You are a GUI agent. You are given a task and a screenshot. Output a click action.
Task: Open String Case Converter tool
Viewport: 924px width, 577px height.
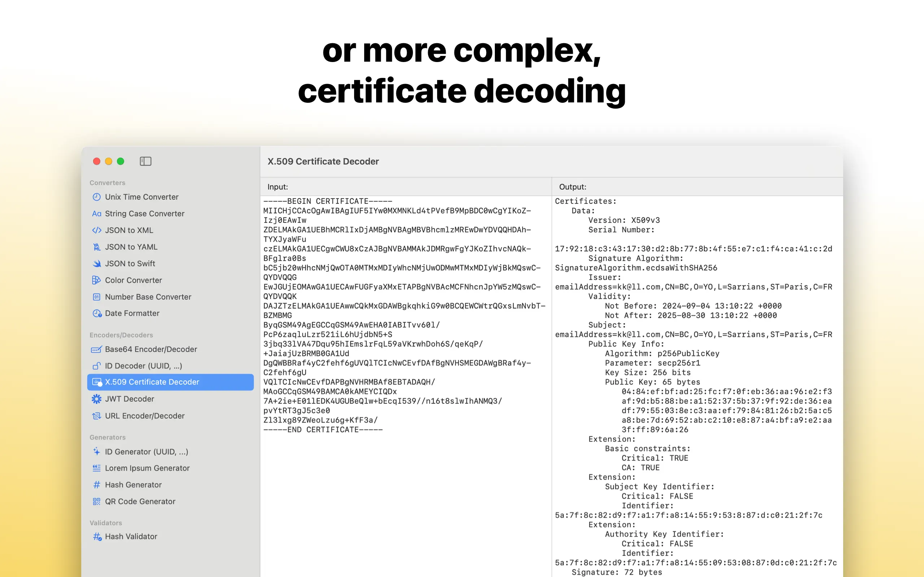pos(144,214)
